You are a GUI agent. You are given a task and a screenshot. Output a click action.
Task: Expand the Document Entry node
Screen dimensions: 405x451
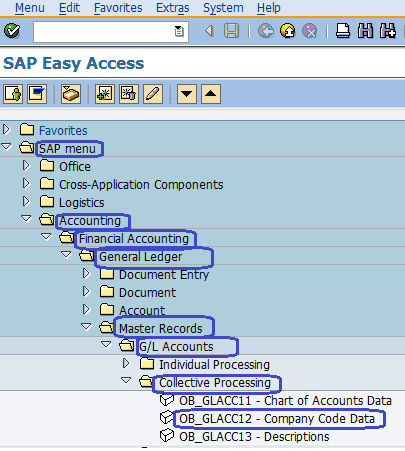coord(86,273)
